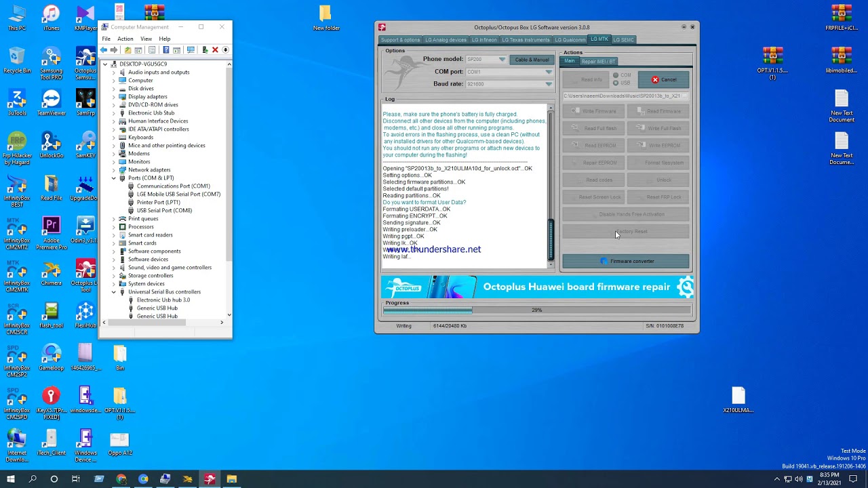Open flash_tool desktop icon
This screenshot has height=488, width=868.
[x=51, y=315]
